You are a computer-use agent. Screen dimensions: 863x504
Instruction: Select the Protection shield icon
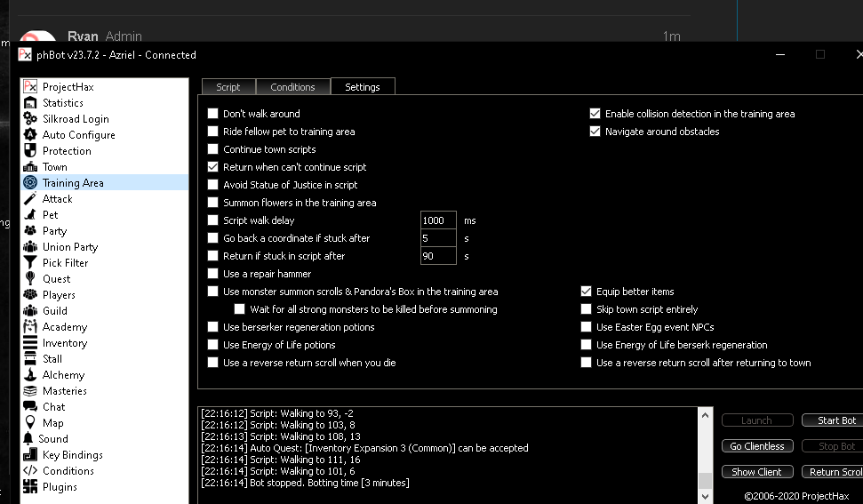30,151
